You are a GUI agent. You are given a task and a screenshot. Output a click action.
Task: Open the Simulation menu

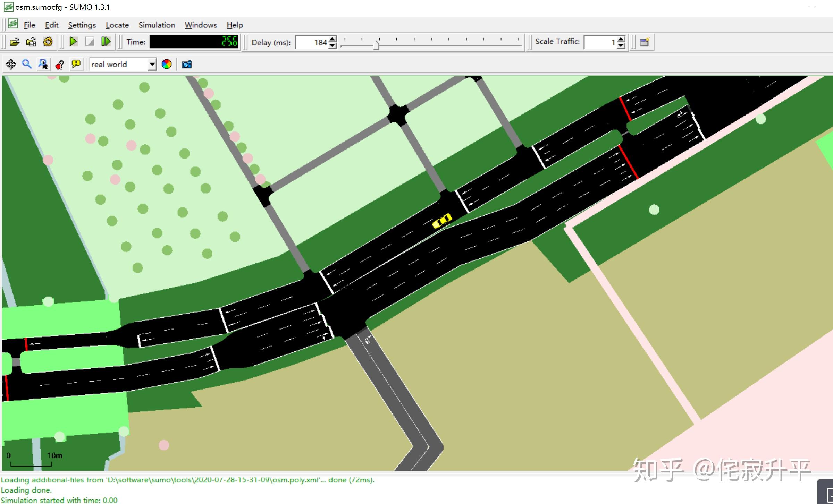157,25
